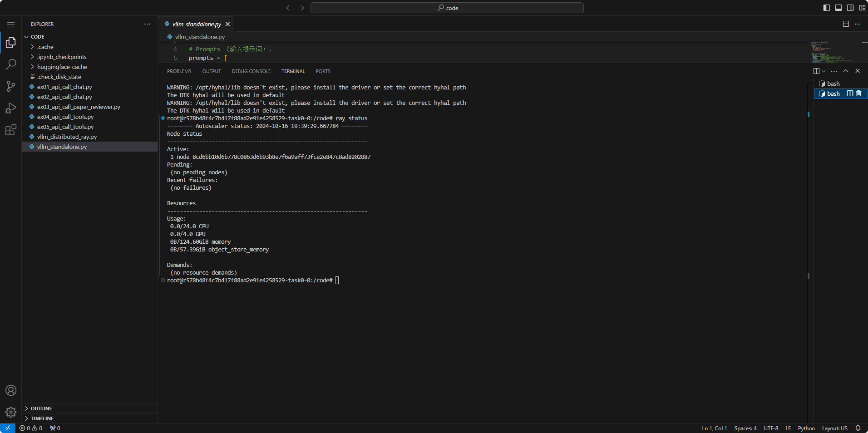The width and height of the screenshot is (868, 433).
Task: Open Explorer Views and More Actions ellipsis
Action: point(147,24)
